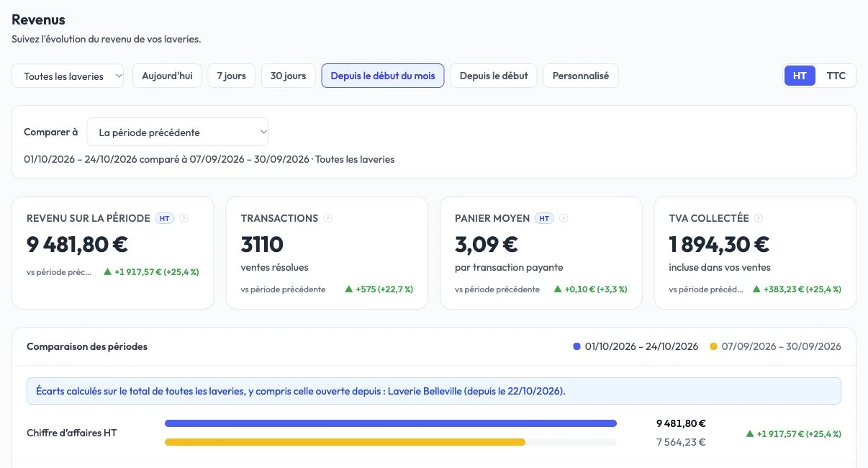Click the green triangle beside +0,10 €

click(x=558, y=289)
